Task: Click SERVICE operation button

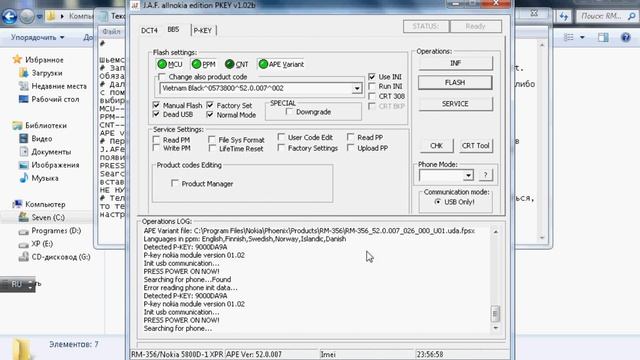Action: tap(455, 104)
